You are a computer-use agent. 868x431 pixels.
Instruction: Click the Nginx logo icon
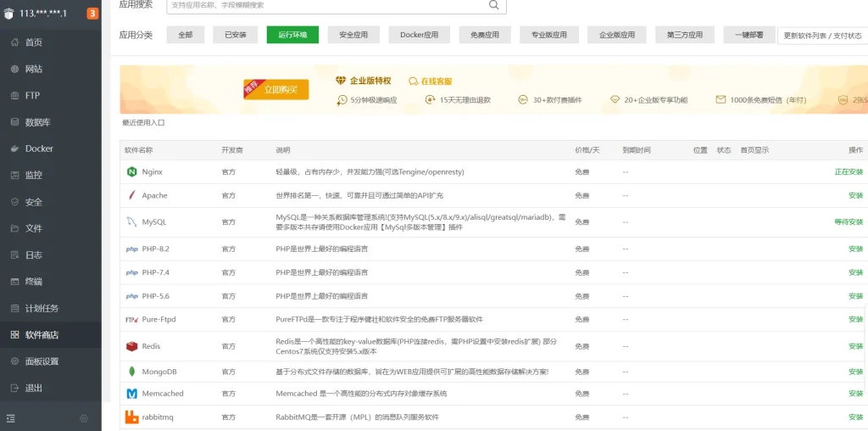(131, 171)
